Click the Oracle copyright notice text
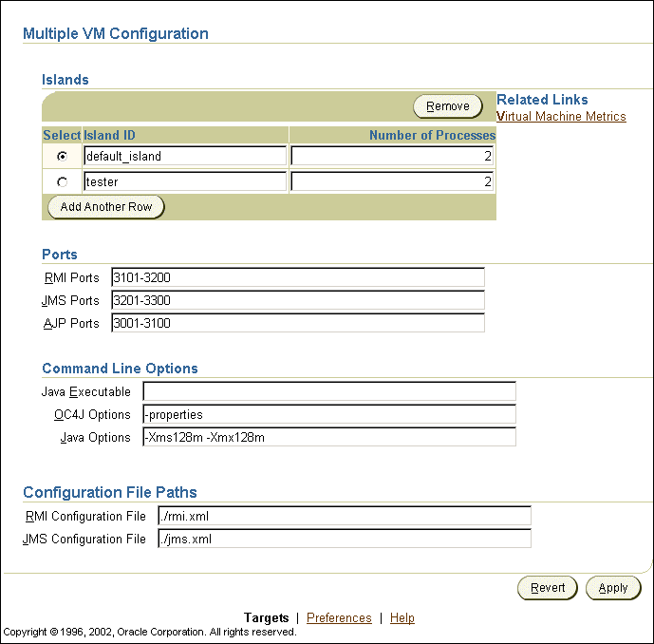The image size is (654, 644). [x=150, y=632]
